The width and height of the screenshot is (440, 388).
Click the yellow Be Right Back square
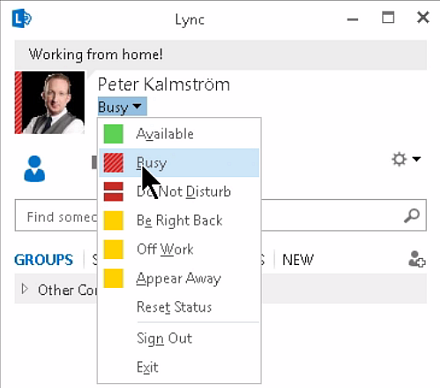pyautogui.click(x=113, y=220)
